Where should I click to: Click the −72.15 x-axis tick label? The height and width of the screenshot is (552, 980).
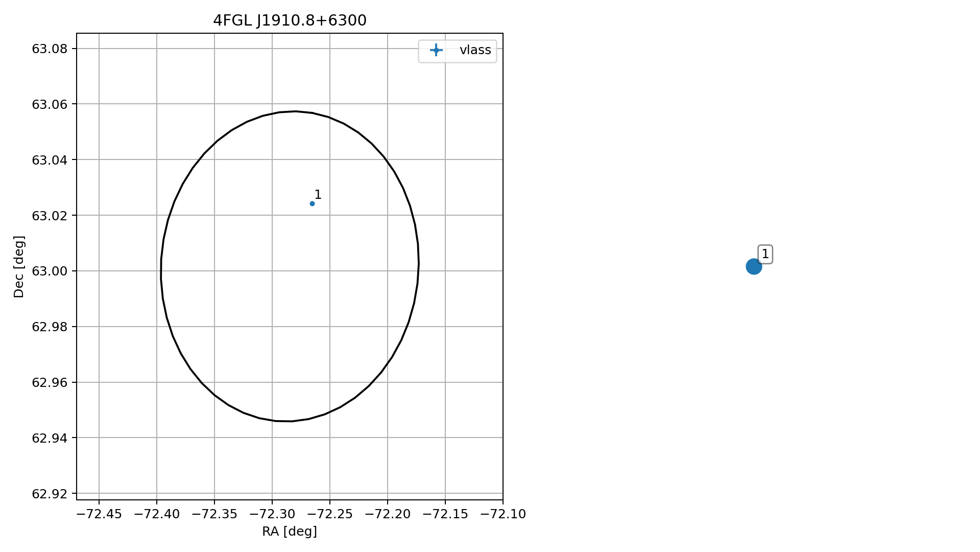445,514
